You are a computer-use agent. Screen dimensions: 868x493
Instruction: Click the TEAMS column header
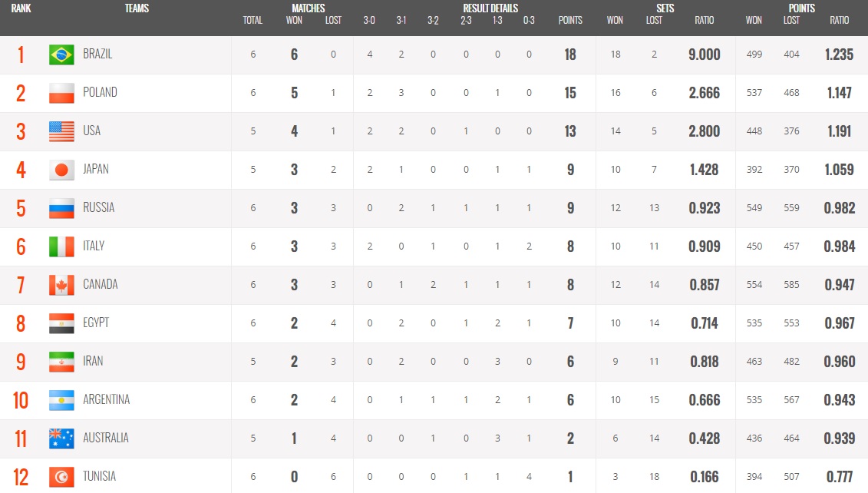pyautogui.click(x=137, y=8)
